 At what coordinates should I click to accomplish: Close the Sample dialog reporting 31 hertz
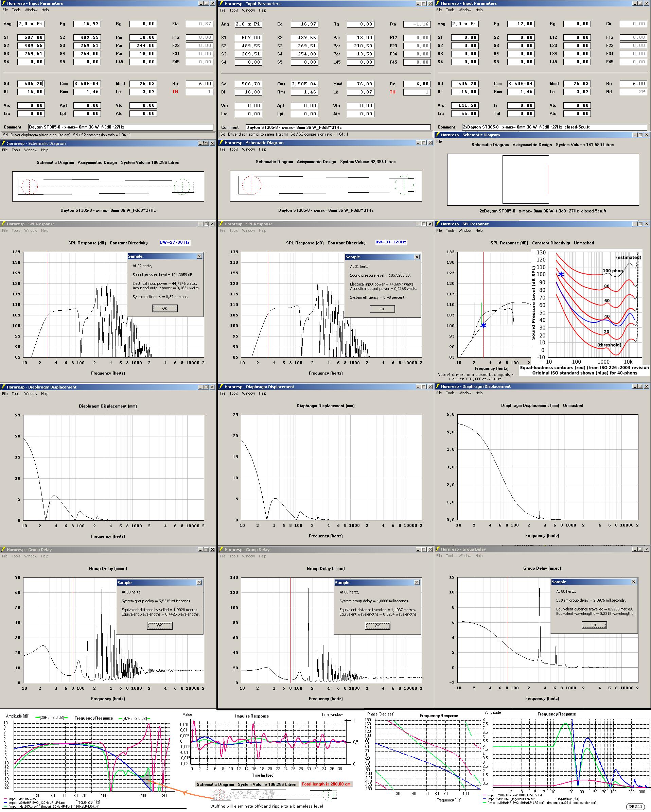pyautogui.click(x=417, y=257)
